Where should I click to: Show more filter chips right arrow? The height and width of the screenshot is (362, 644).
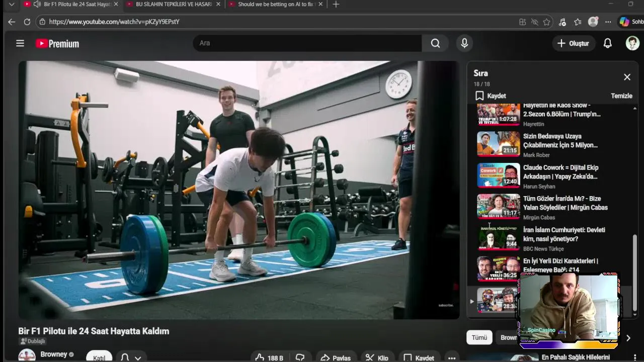628,338
